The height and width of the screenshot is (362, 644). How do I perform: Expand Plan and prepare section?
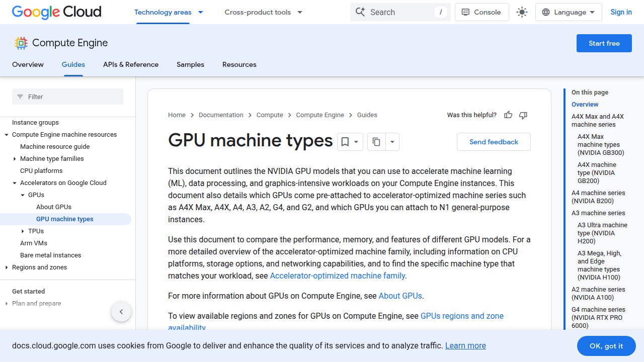click(7, 304)
